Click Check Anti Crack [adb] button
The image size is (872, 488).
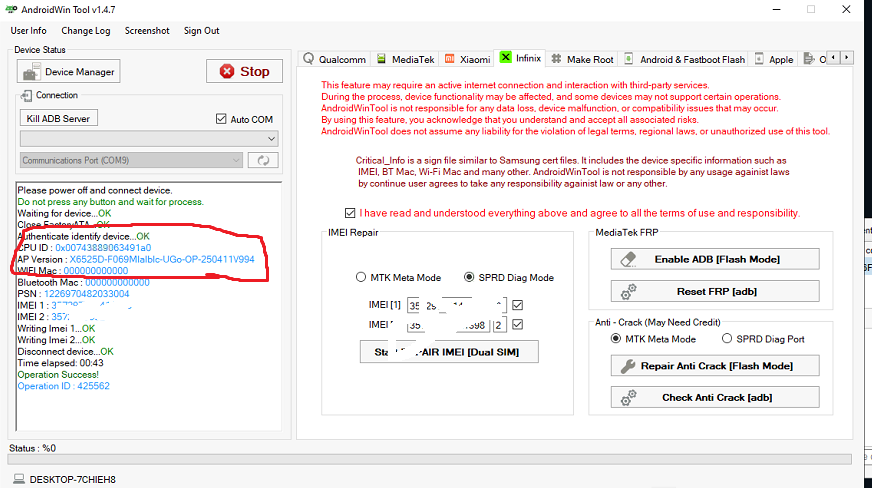coord(715,397)
